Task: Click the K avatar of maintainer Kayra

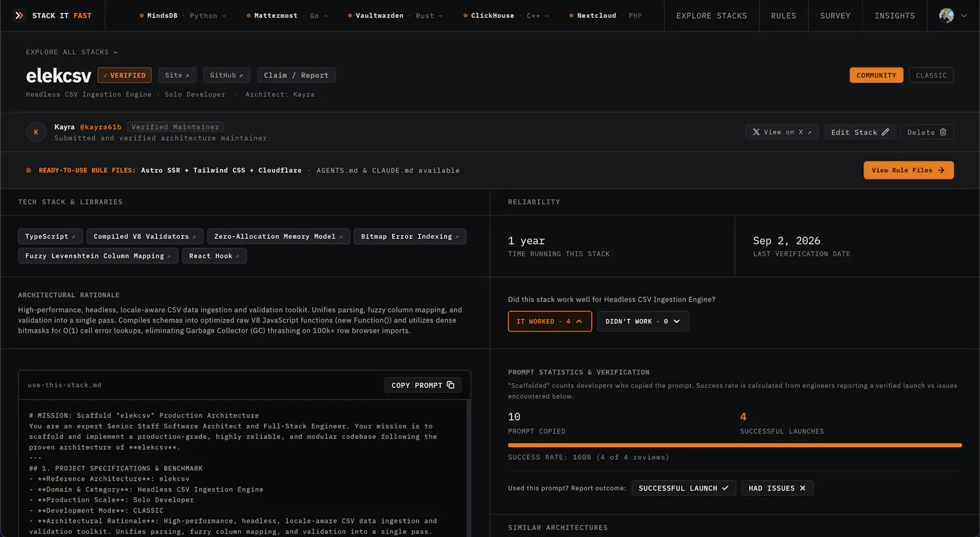Action: coord(36,132)
